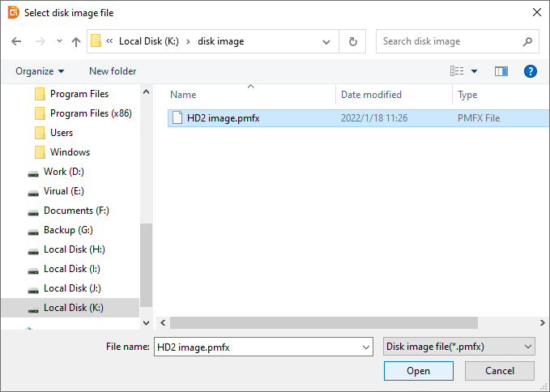Click the Back navigation arrow
Image resolution: width=550 pixels, height=392 pixels.
tap(17, 41)
